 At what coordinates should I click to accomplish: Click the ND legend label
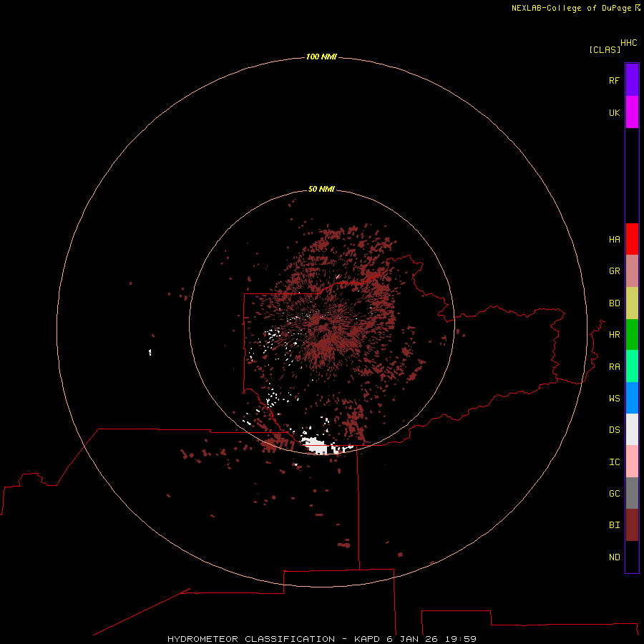point(614,557)
